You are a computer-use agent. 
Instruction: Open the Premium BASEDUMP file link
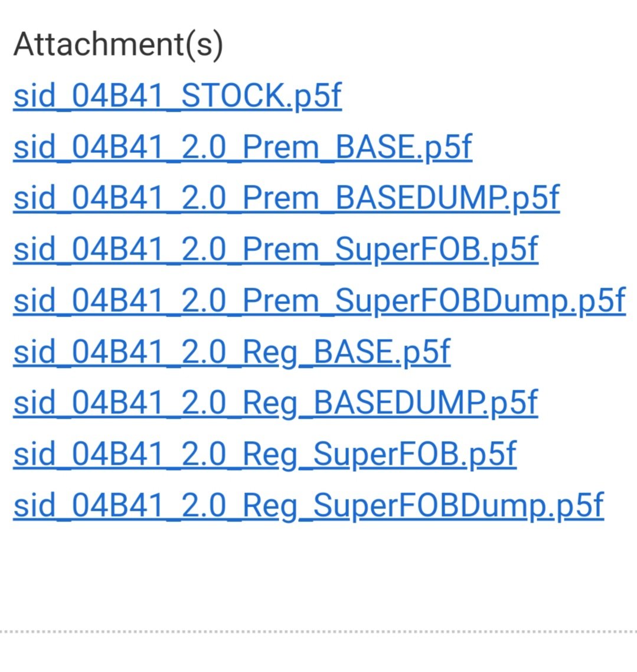pyautogui.click(x=286, y=198)
